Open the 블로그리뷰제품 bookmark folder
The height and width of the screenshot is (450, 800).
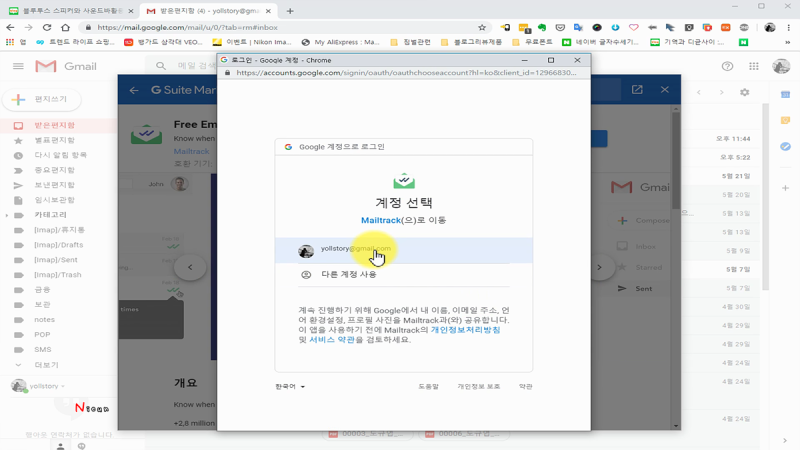point(471,42)
